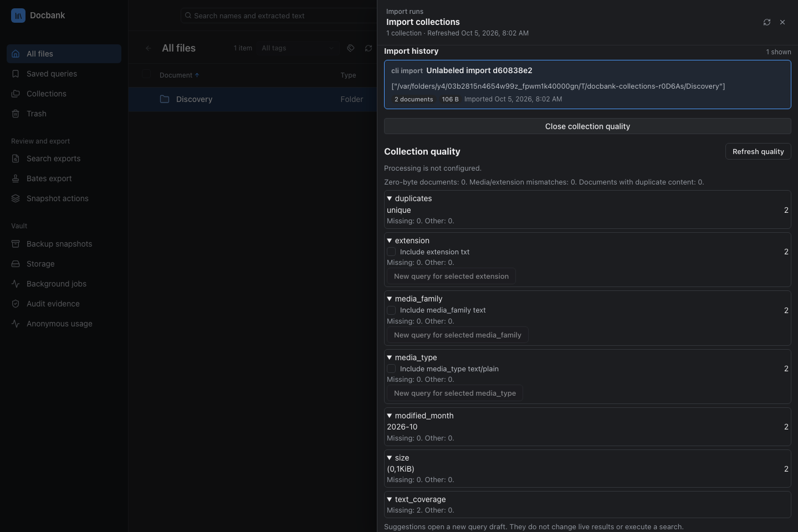The width and height of the screenshot is (798, 532).
Task: Click Refresh quality button
Action: [x=758, y=151]
